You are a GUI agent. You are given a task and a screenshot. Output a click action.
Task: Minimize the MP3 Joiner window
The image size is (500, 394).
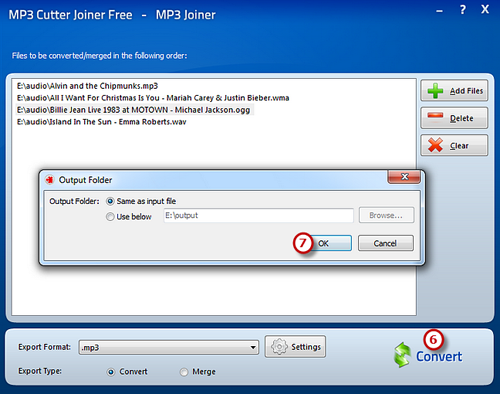click(440, 11)
